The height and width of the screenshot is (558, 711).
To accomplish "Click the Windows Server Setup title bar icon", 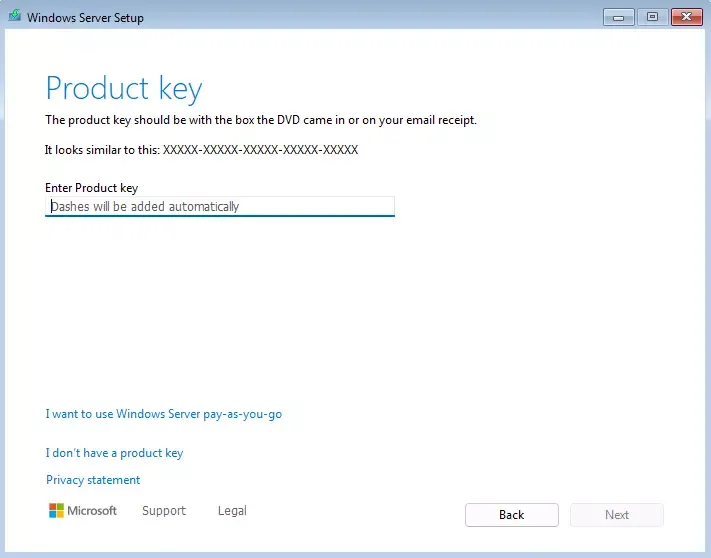I will tap(15, 16).
